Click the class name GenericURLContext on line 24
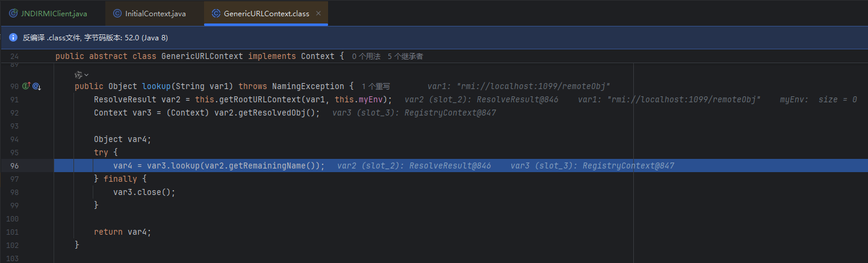Viewport: 868px width, 263px height. [x=202, y=56]
